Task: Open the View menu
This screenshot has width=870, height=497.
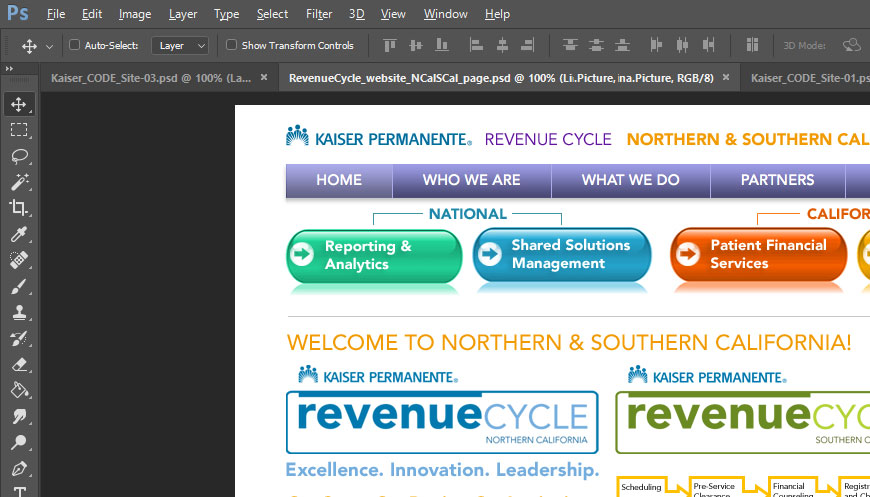Action: click(x=393, y=14)
